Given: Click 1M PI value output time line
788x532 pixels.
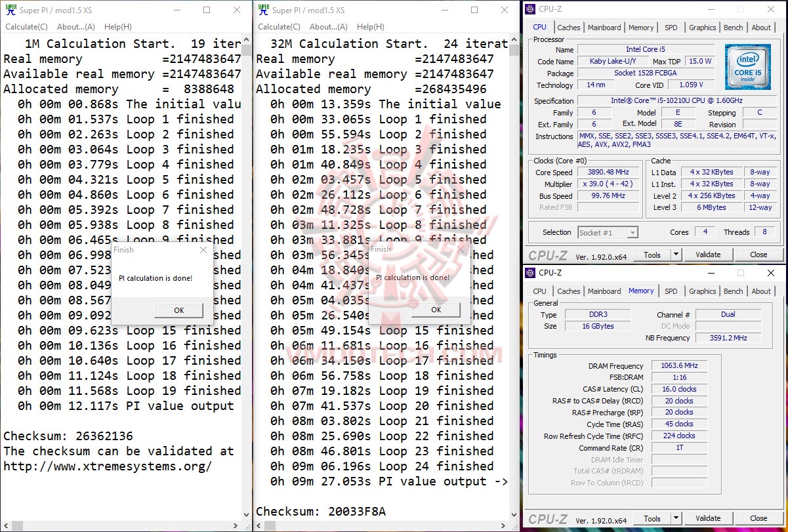Looking at the screenshot, I should click(126, 406).
